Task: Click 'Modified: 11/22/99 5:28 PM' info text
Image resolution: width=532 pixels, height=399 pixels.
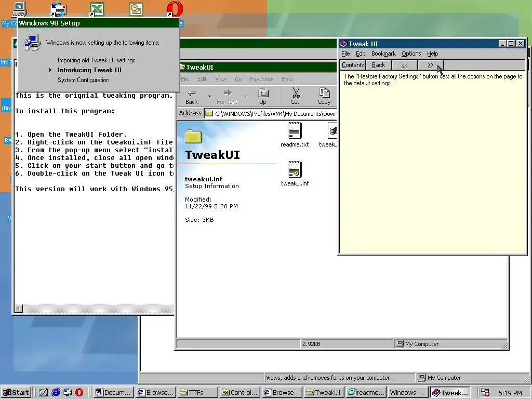Action: pyautogui.click(x=211, y=203)
